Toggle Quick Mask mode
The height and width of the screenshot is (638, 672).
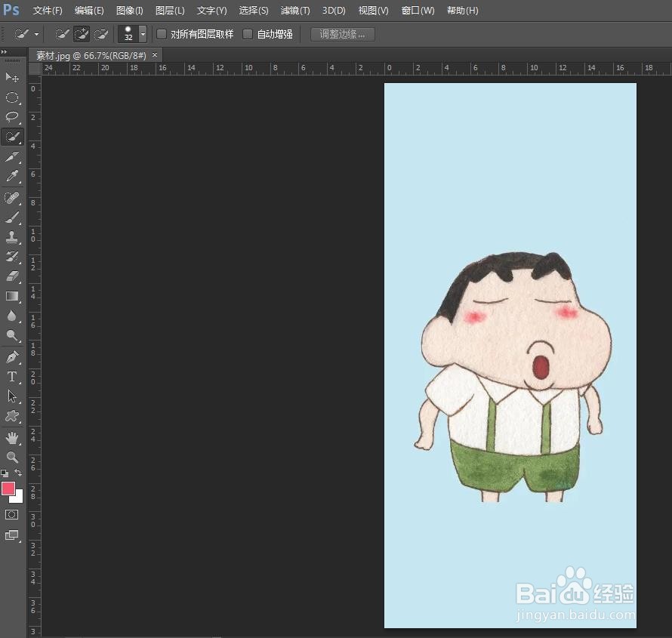coord(11,515)
